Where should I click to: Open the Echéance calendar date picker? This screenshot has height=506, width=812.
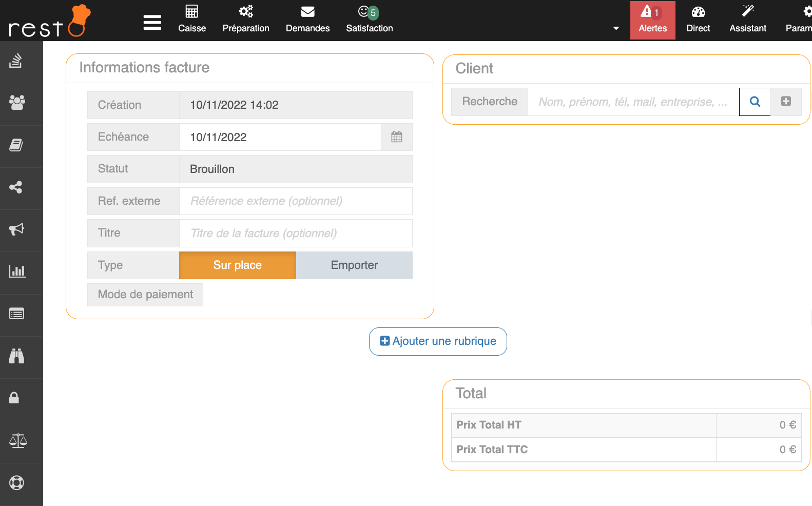point(396,137)
